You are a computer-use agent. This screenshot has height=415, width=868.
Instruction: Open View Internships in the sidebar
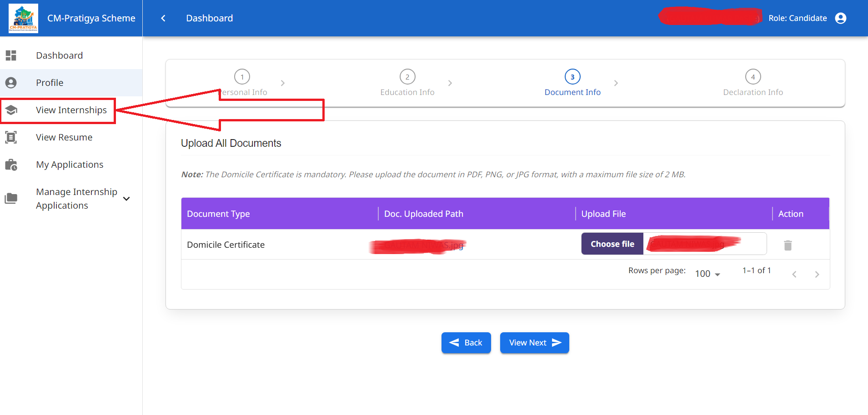tap(71, 110)
